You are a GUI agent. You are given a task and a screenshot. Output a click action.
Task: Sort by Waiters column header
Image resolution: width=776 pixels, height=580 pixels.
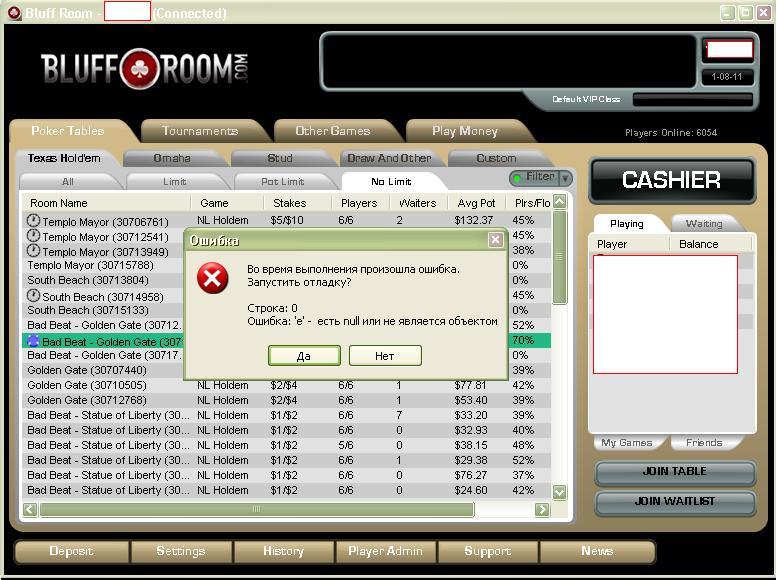[x=418, y=203]
